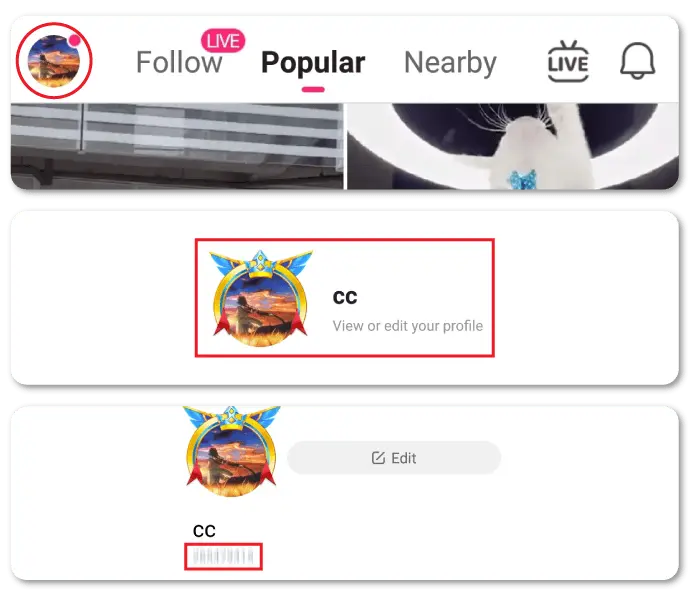Select View or edit your profile
688x595 pixels.
[408, 326]
